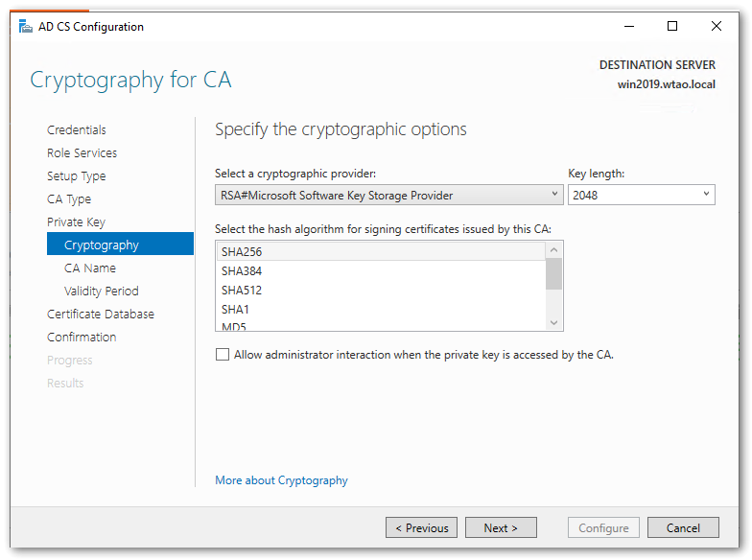Click the AD CS Configuration title bar icon
752x560 pixels.
25,27
